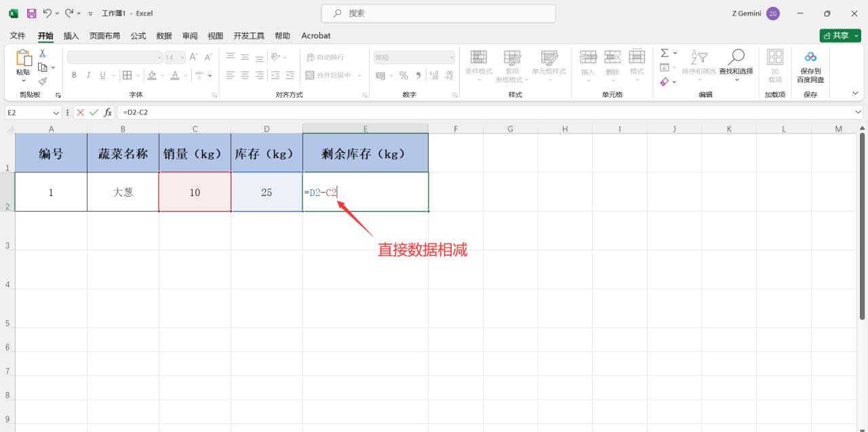Confirm the formula with the checkmark icon
Screen dimensions: 868x432
pos(94,113)
